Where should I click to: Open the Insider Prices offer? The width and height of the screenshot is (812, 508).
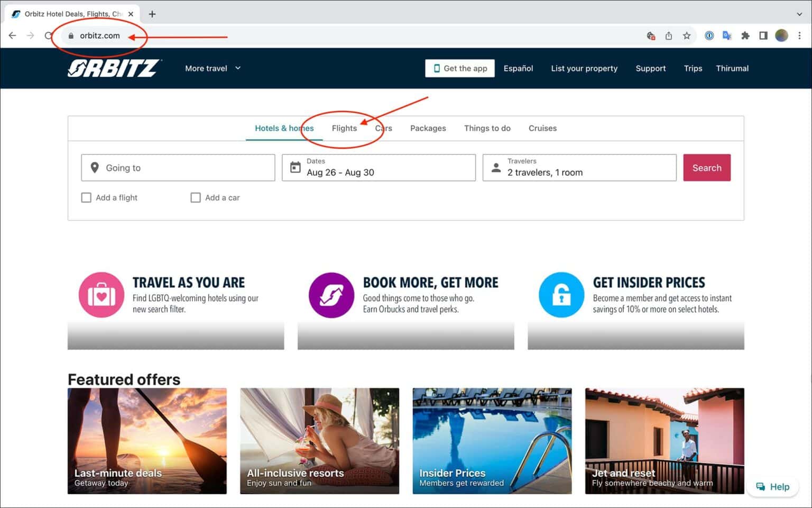point(492,441)
